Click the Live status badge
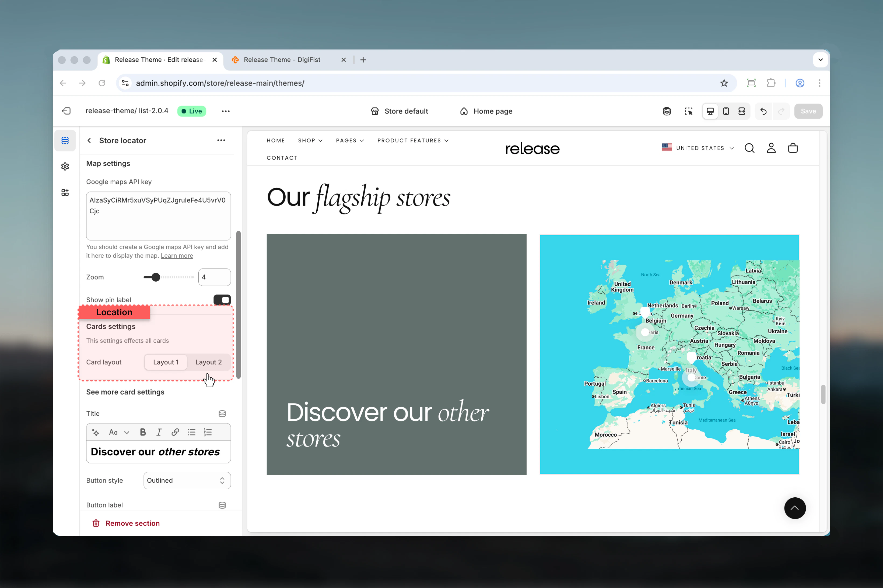883x588 pixels. [191, 111]
